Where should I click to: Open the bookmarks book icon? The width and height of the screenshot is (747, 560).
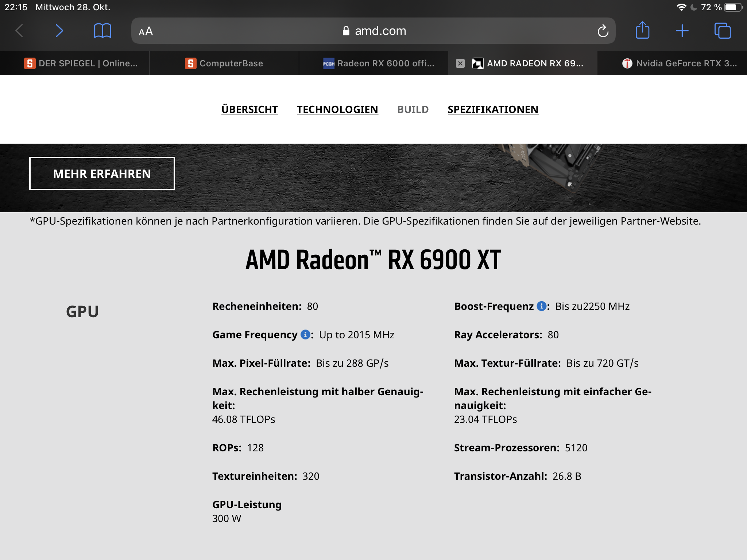pos(102,31)
